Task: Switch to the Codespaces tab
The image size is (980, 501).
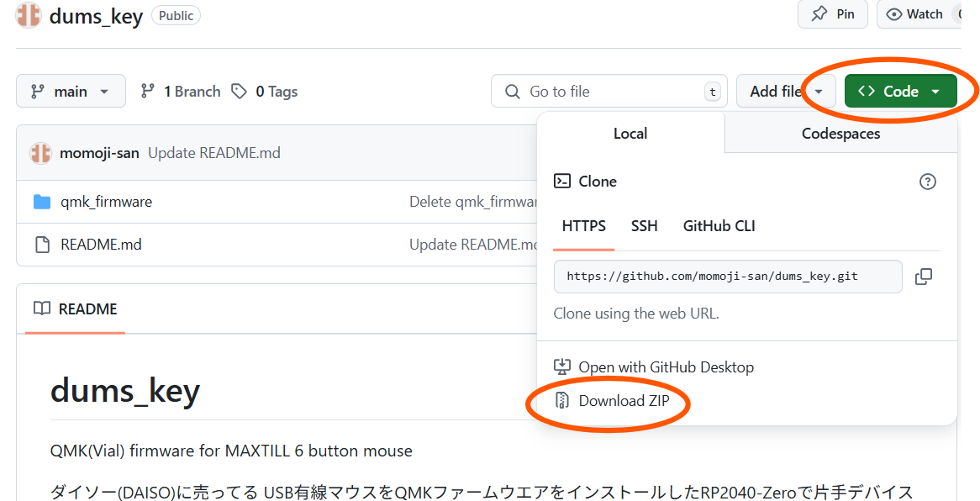Action: [x=840, y=133]
